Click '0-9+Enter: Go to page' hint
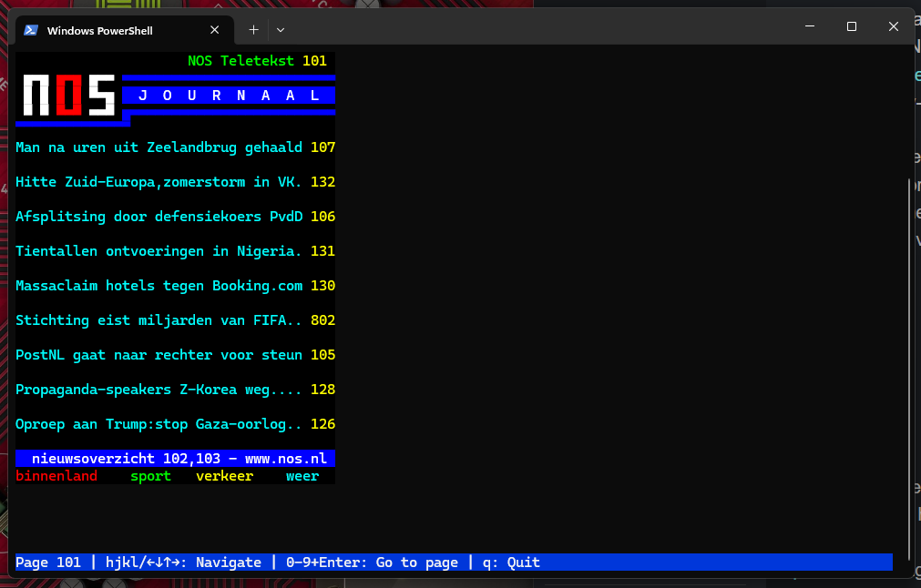 click(x=372, y=563)
